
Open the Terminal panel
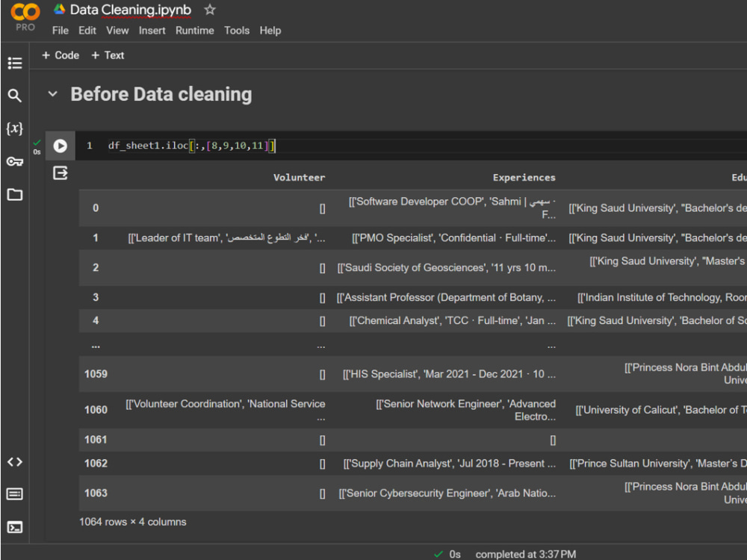15,527
